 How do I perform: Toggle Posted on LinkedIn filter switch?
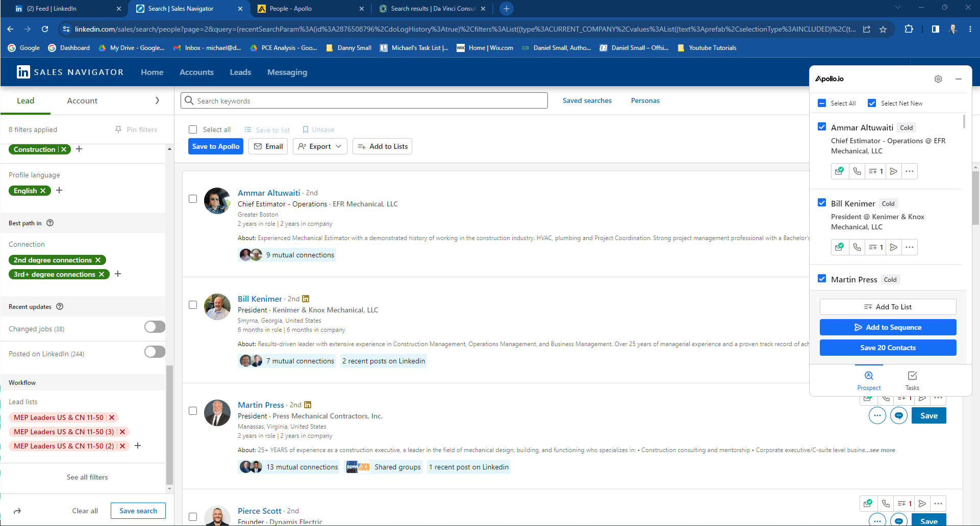coord(155,352)
